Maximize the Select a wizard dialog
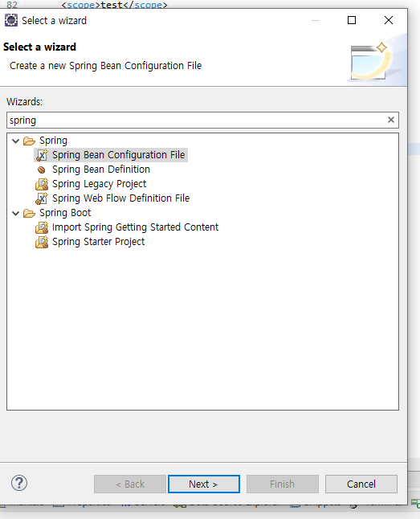The height and width of the screenshot is (519, 420). pyautogui.click(x=352, y=20)
